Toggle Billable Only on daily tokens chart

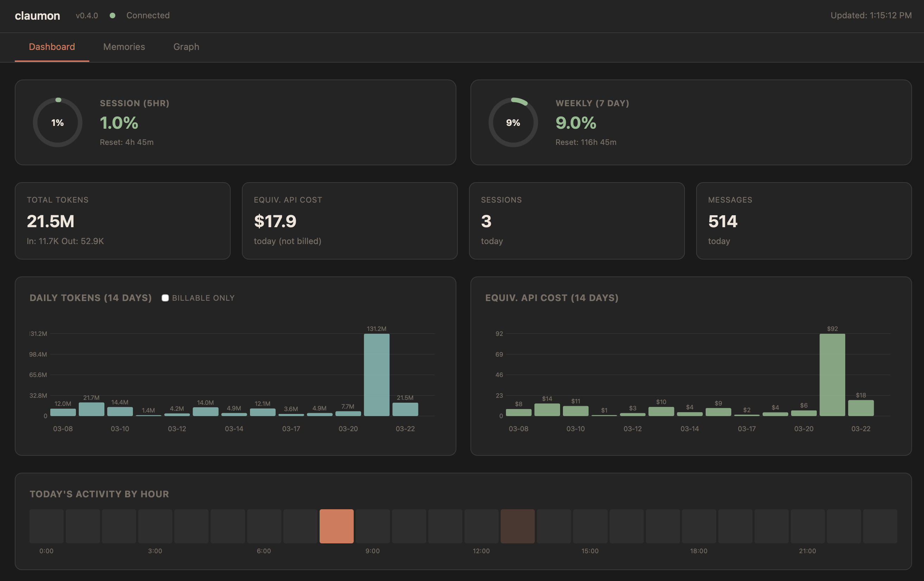pyautogui.click(x=165, y=298)
